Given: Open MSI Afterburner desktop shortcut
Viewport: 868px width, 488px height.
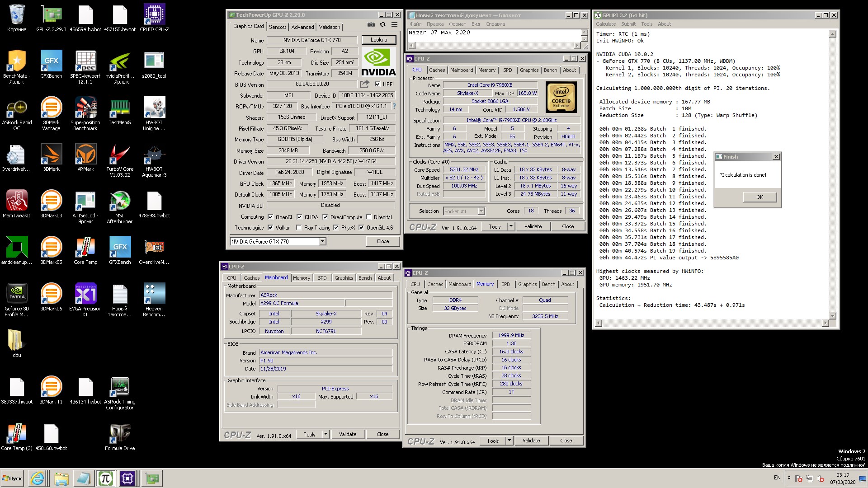Looking at the screenshot, I should coord(120,207).
